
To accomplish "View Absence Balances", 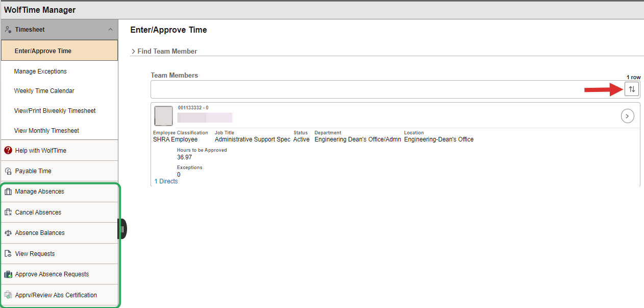I will [x=59, y=233].
